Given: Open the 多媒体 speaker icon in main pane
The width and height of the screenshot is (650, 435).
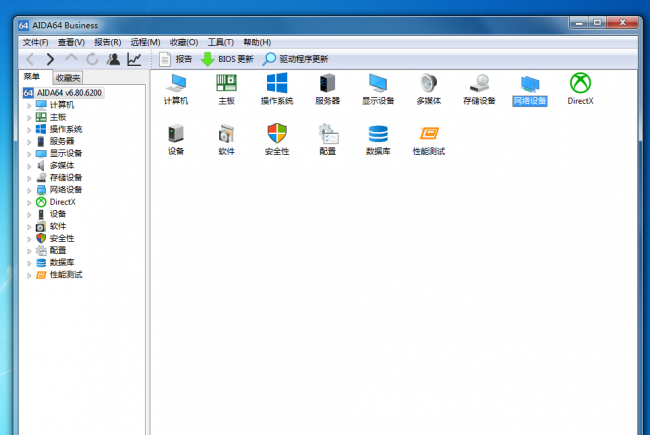Looking at the screenshot, I should tap(429, 89).
